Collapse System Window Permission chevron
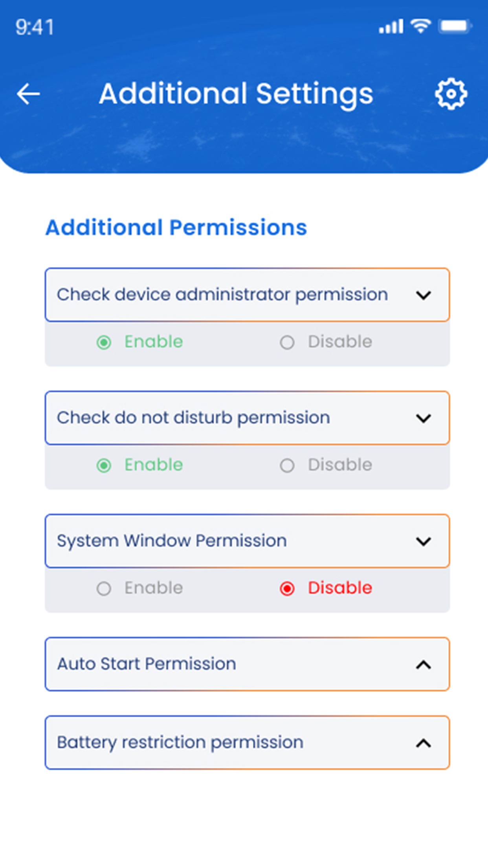This screenshot has width=488, height=868. 424,541
